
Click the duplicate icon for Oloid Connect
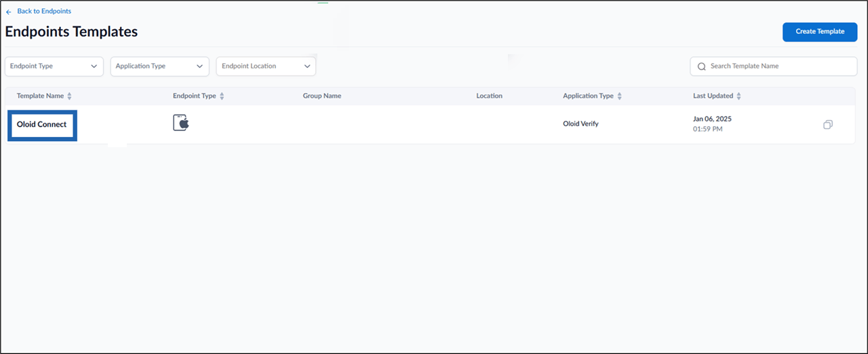pyautogui.click(x=827, y=125)
